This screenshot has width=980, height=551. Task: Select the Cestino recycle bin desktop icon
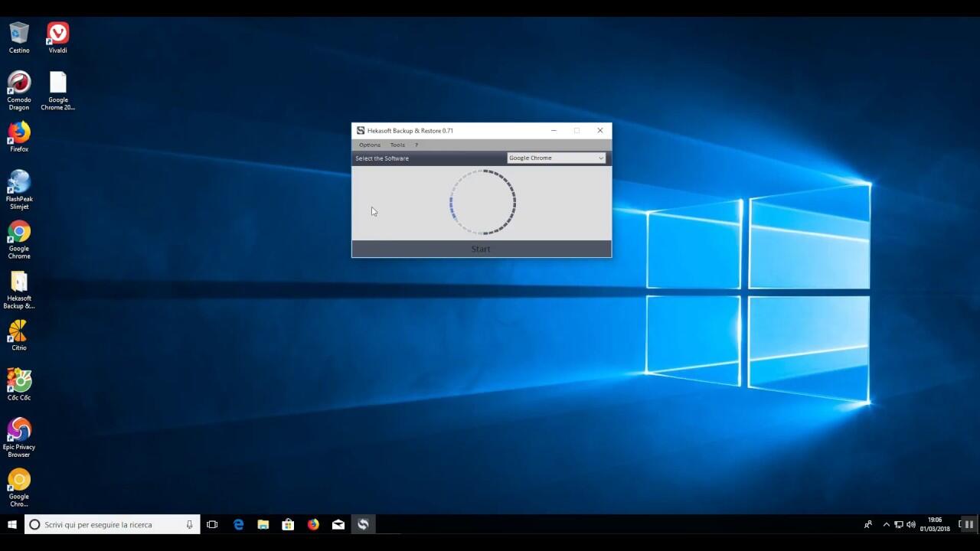[19, 38]
